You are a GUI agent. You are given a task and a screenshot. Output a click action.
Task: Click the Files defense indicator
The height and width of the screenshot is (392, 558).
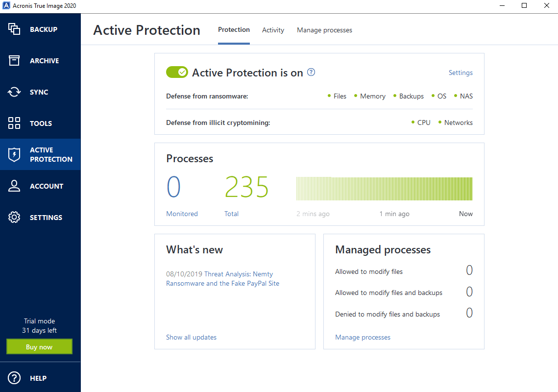coord(337,96)
